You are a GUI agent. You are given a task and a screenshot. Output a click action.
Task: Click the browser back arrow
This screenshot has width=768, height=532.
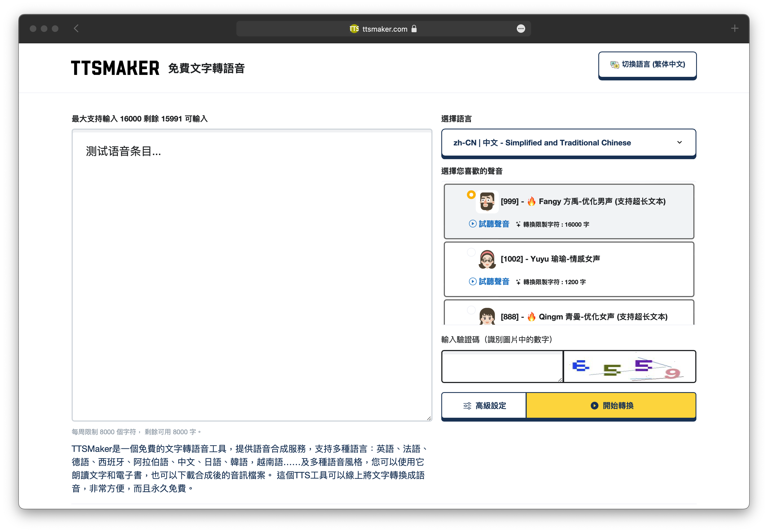tap(76, 29)
